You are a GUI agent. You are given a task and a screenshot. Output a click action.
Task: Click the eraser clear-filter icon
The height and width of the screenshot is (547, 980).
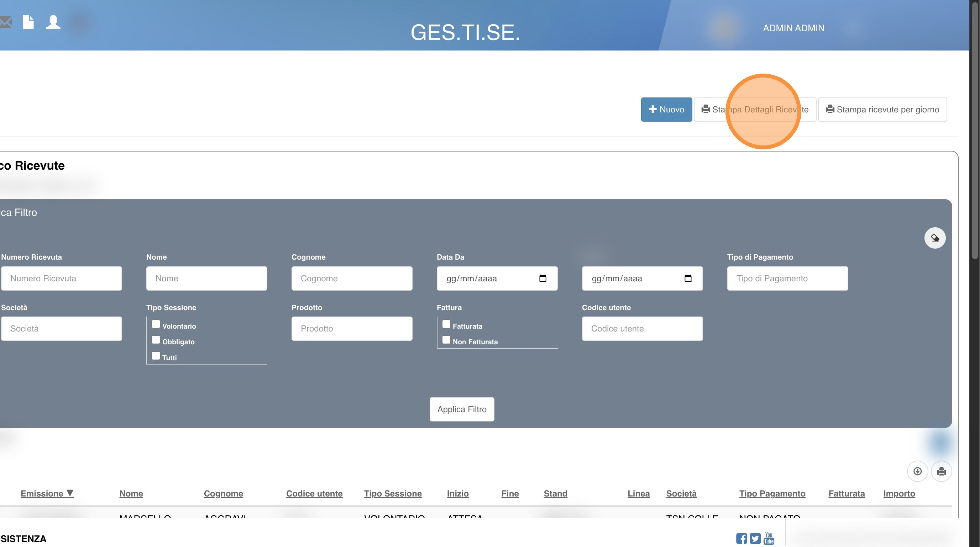point(935,238)
